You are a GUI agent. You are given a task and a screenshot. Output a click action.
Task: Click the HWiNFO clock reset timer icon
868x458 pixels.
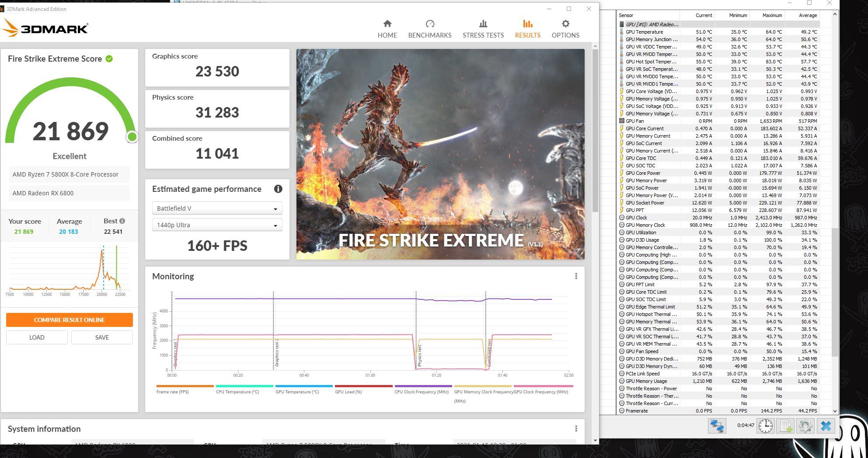(x=765, y=426)
